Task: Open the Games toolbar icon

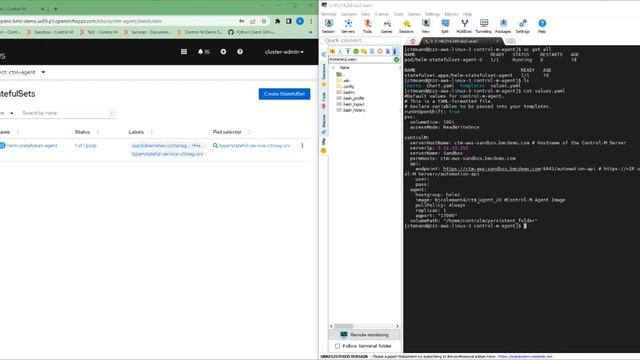Action: 387,26
